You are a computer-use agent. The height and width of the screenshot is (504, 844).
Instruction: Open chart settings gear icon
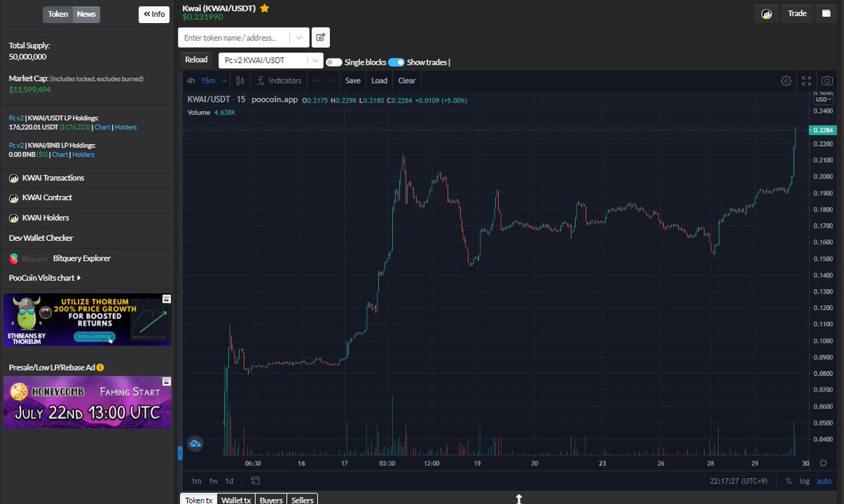click(x=786, y=81)
